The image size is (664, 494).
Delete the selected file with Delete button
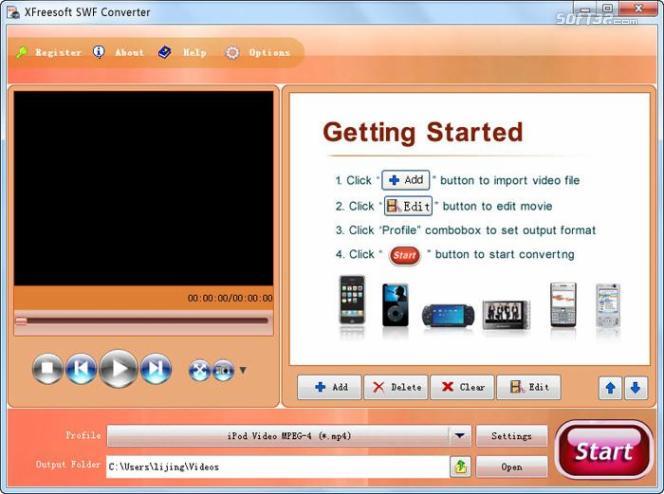coord(396,387)
